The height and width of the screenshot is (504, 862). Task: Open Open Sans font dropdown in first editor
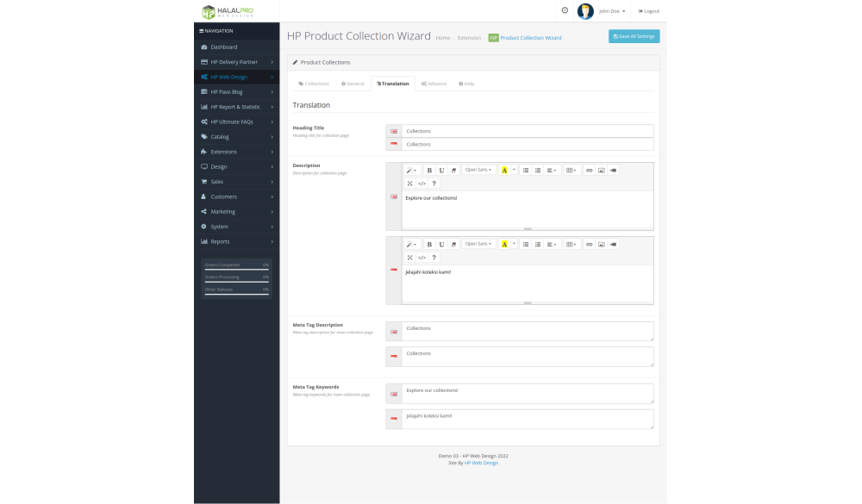478,171
